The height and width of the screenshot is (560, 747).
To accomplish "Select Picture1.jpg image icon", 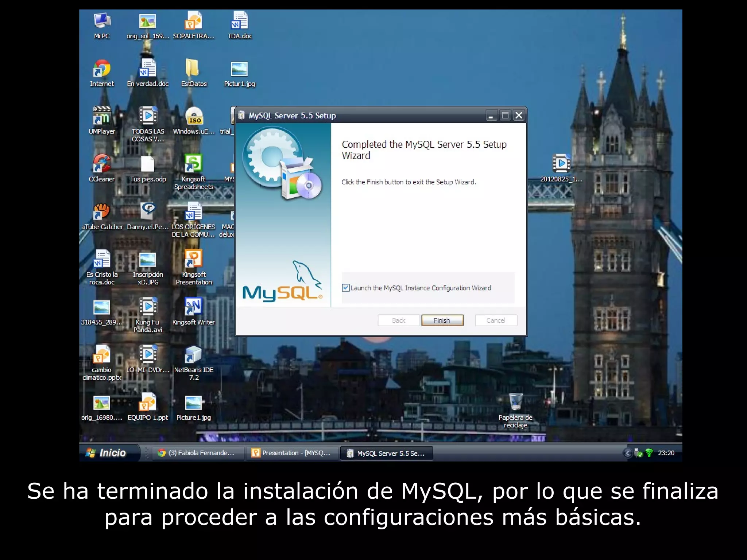I will (193, 402).
